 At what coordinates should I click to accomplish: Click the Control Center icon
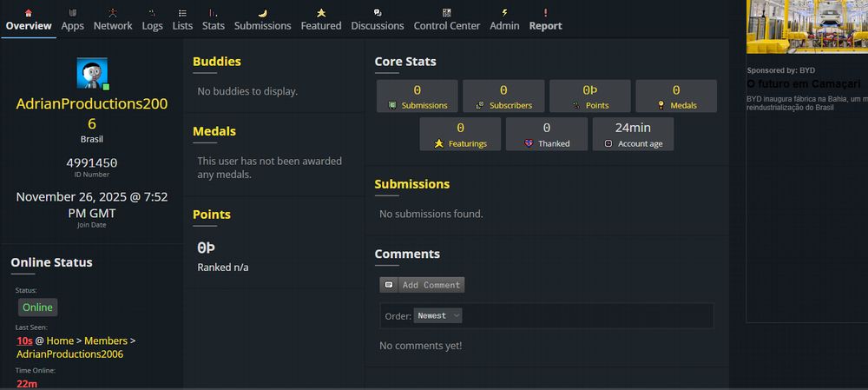[x=447, y=13]
